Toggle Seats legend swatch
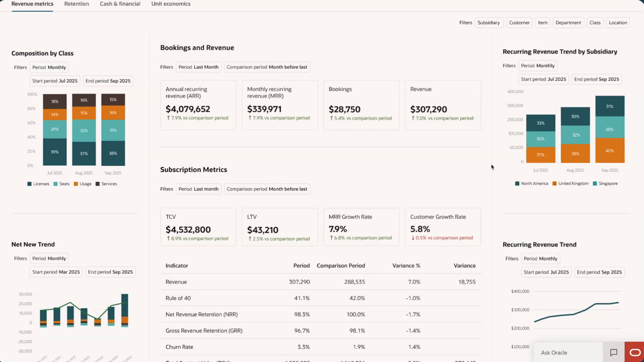 click(x=56, y=184)
